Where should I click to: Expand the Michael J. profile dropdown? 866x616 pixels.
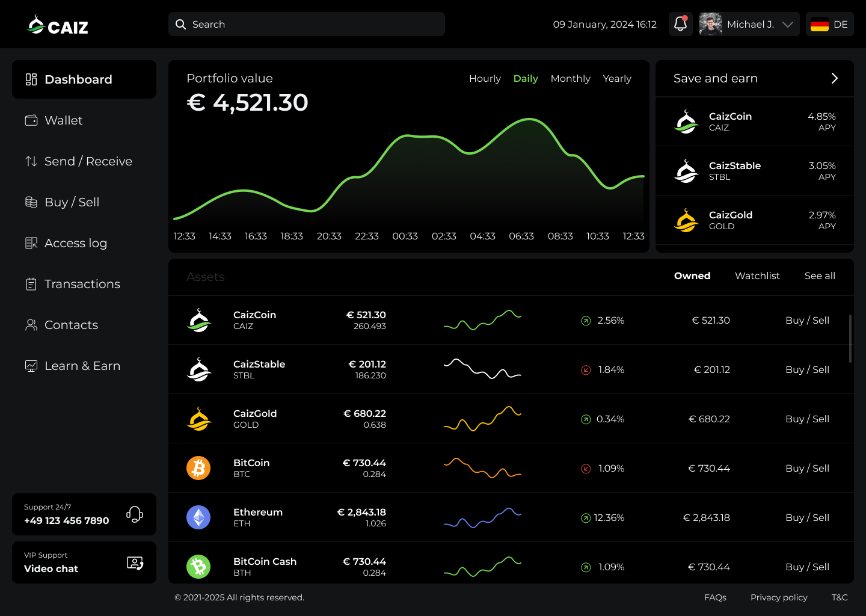pos(787,24)
